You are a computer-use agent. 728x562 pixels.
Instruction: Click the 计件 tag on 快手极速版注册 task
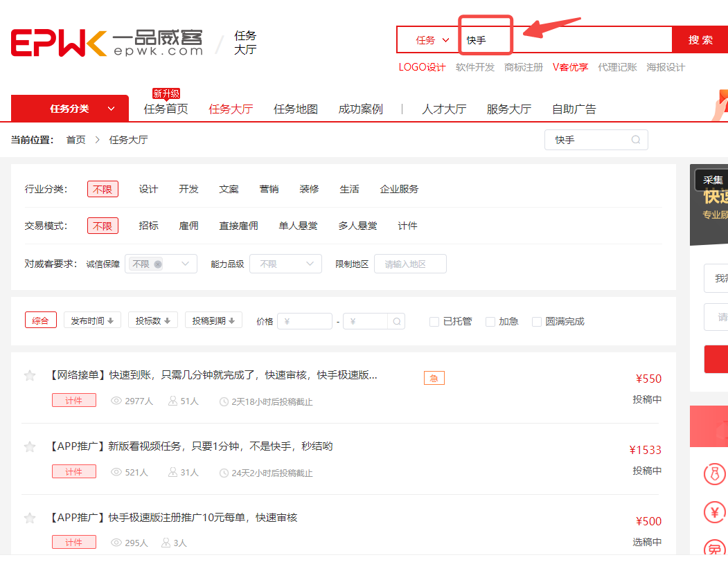[x=74, y=542]
